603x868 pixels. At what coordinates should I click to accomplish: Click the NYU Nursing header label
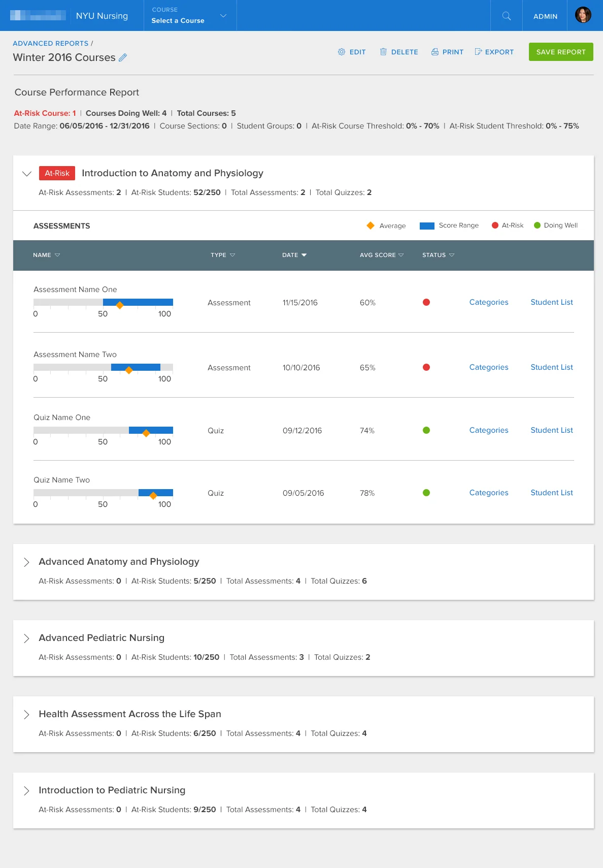point(102,16)
